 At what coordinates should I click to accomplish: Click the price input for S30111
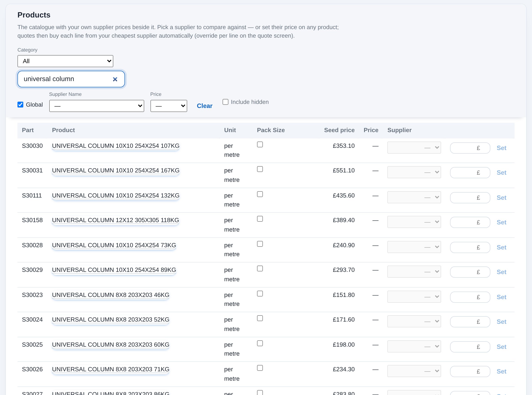coord(470,198)
